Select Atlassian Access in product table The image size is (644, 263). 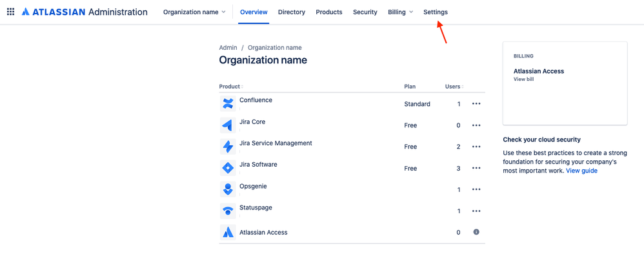(x=264, y=232)
